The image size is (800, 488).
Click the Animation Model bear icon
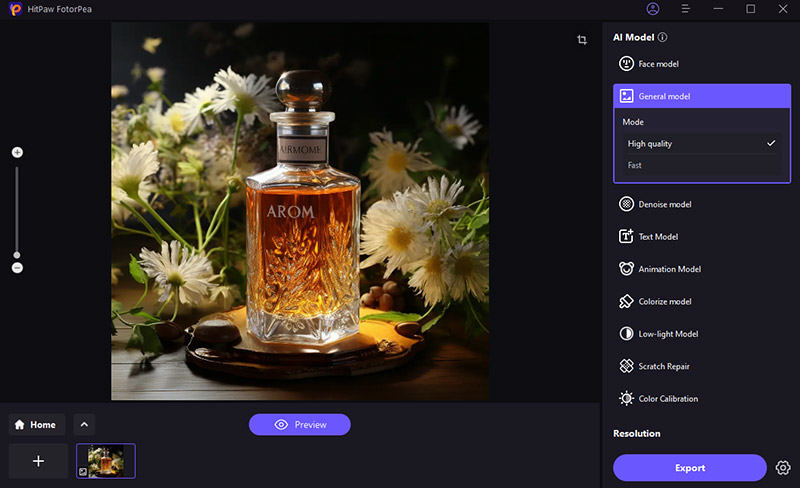click(626, 269)
